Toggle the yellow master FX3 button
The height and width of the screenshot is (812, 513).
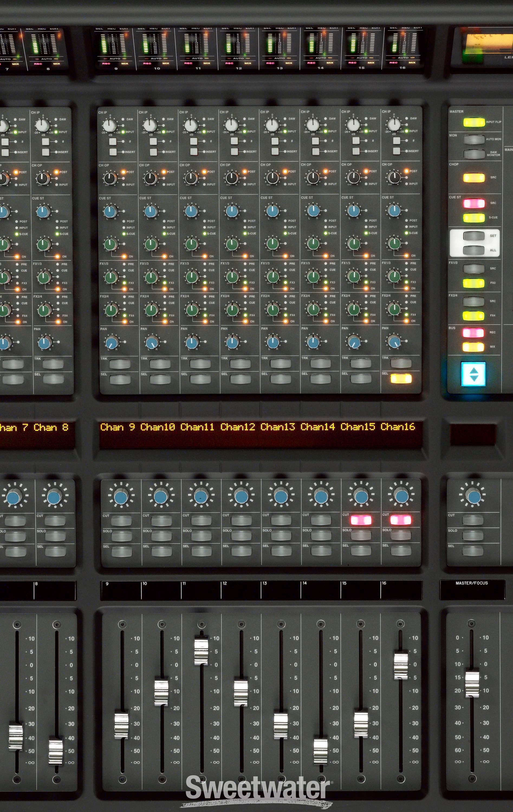tap(474, 283)
